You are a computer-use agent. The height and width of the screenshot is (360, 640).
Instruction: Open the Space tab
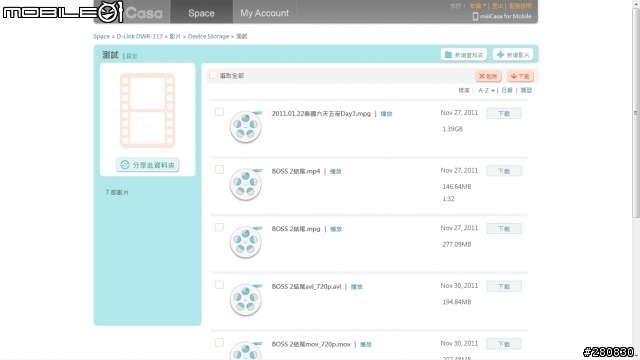201,12
